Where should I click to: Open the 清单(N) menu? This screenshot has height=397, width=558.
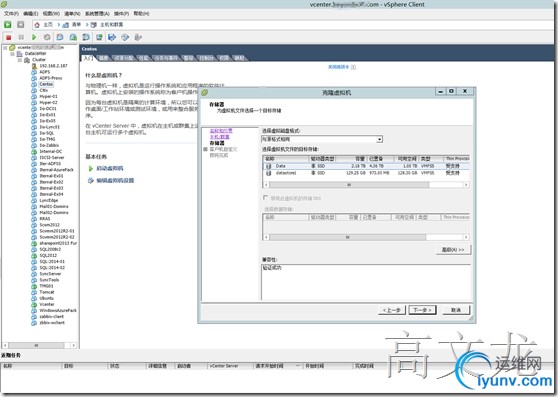tap(72, 14)
